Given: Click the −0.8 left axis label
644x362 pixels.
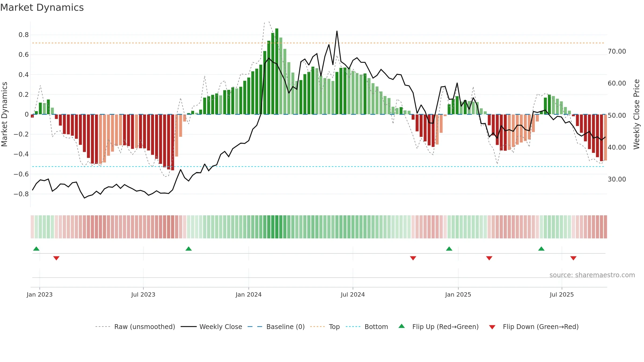Looking at the screenshot, I should (x=21, y=194).
